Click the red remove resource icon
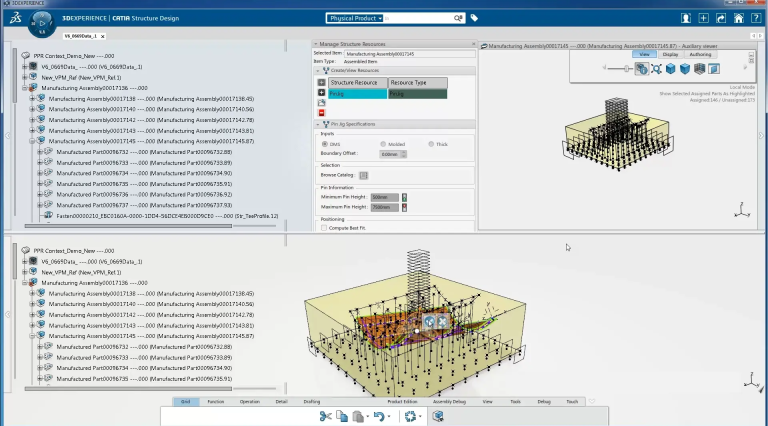The height and width of the screenshot is (426, 768). pos(321,113)
